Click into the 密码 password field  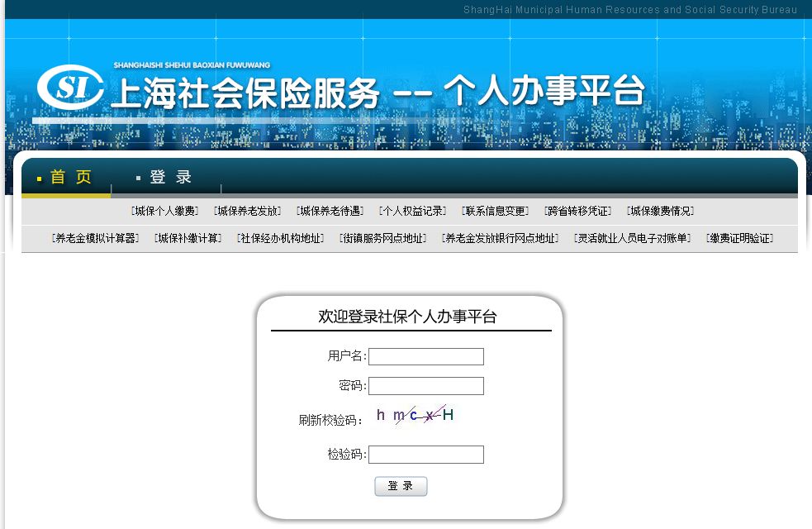pyautogui.click(x=425, y=386)
